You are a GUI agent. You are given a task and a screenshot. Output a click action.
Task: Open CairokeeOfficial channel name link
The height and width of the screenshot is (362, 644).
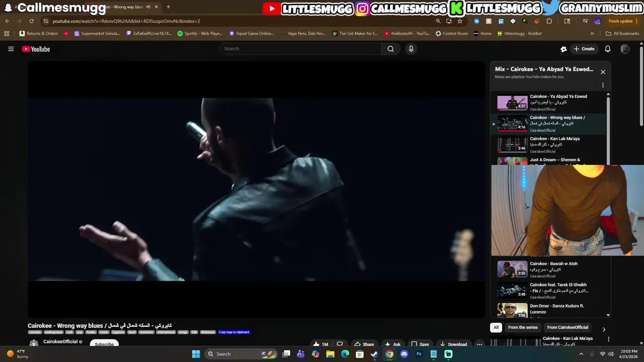[60, 341]
